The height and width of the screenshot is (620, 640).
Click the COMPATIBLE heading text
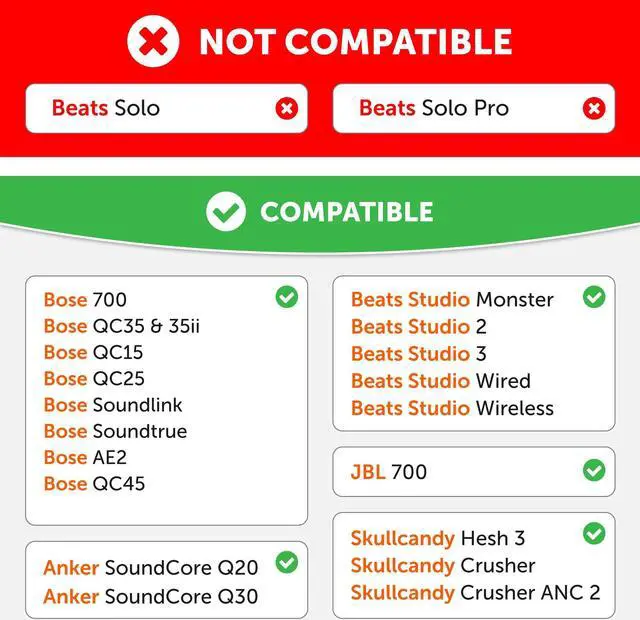pyautogui.click(x=347, y=212)
